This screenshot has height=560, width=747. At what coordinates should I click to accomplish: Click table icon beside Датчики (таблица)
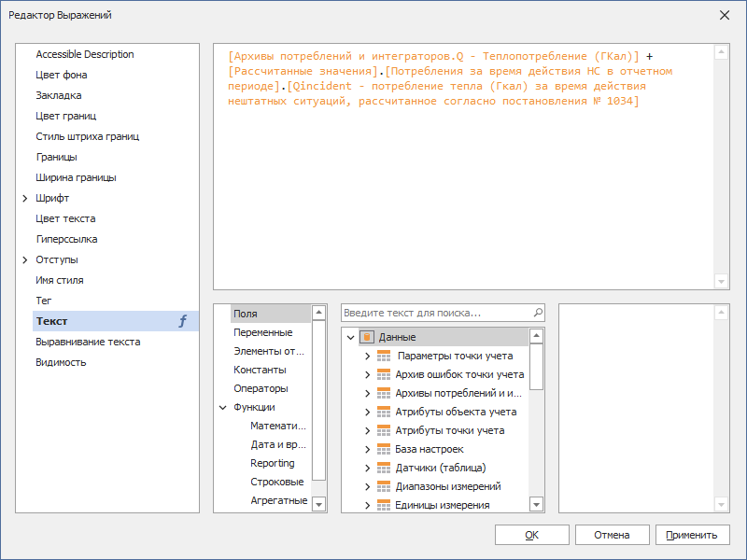[x=384, y=468]
